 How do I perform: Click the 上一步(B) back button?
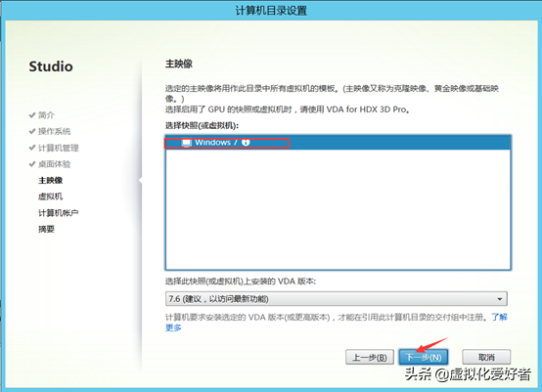click(370, 357)
